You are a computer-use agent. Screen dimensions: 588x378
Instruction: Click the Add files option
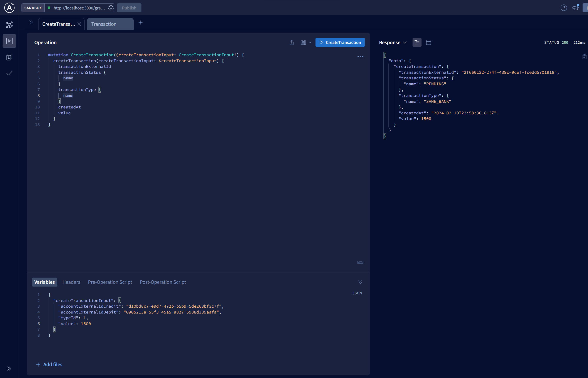[x=48, y=364]
